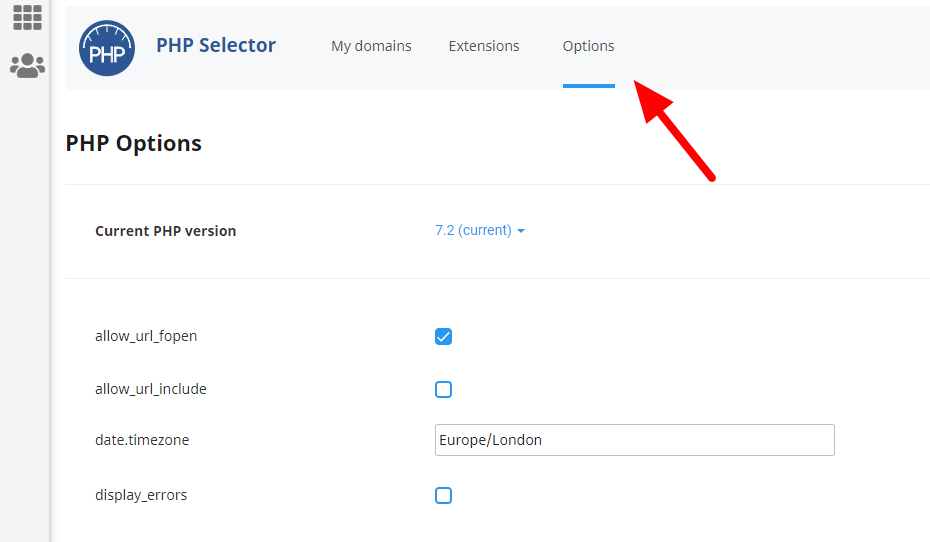
Task: Uncheck the allow_url_fopen checkbox
Action: [x=443, y=336]
